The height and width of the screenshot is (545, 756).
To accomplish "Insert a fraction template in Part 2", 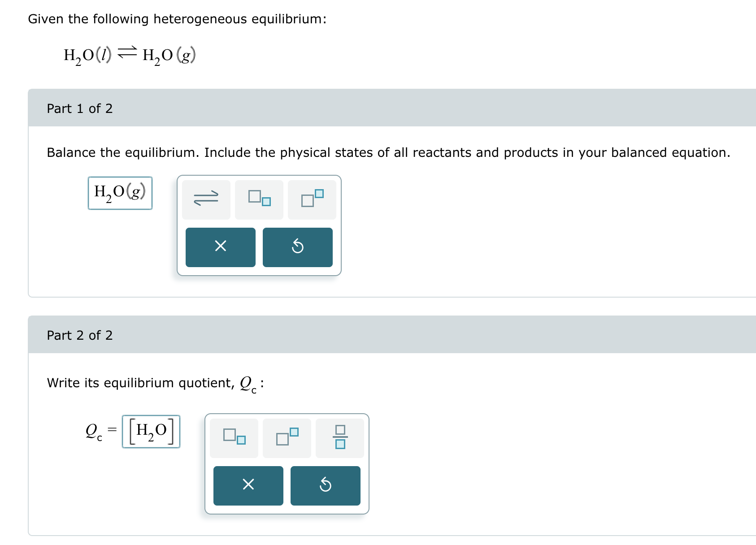I will (x=339, y=437).
